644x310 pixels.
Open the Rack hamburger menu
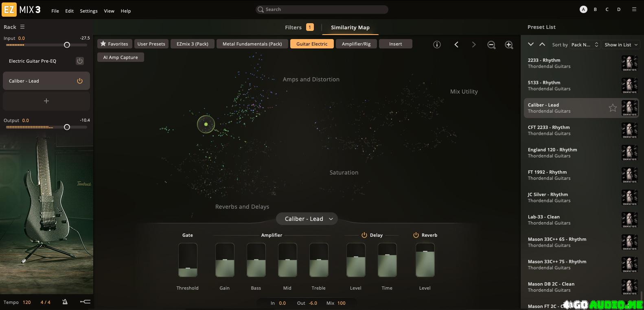click(22, 27)
